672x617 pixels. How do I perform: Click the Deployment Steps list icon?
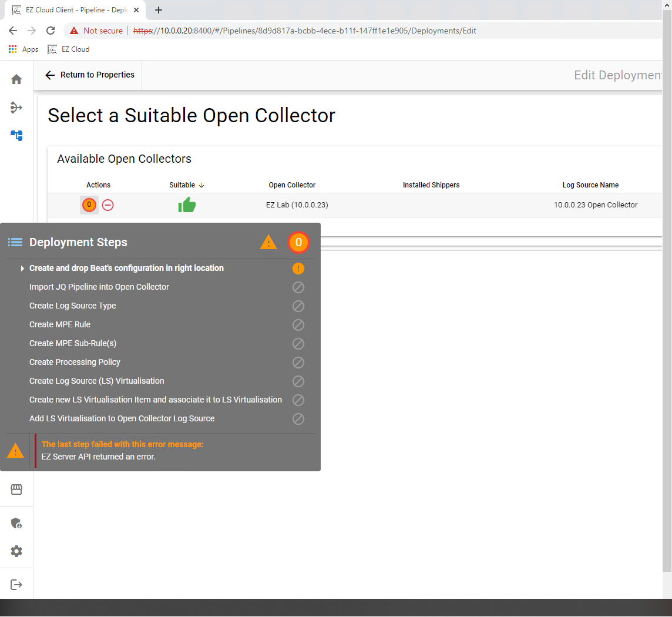click(15, 242)
